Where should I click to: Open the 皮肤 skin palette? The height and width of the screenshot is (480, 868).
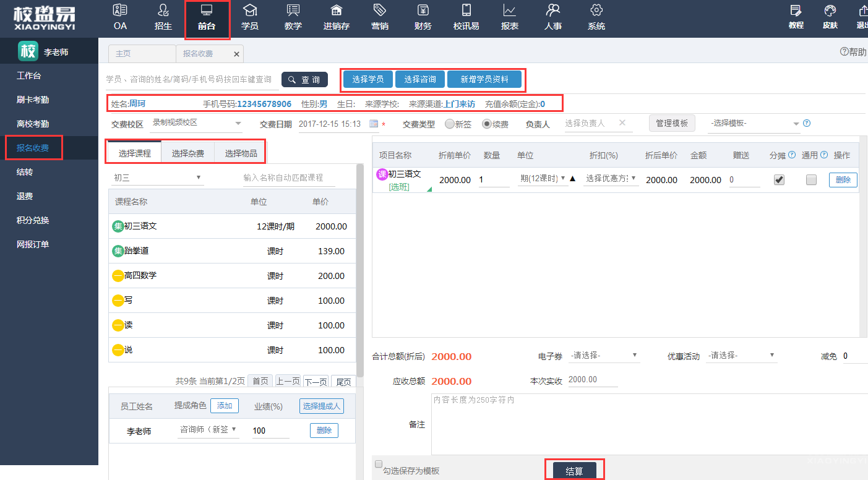point(830,11)
